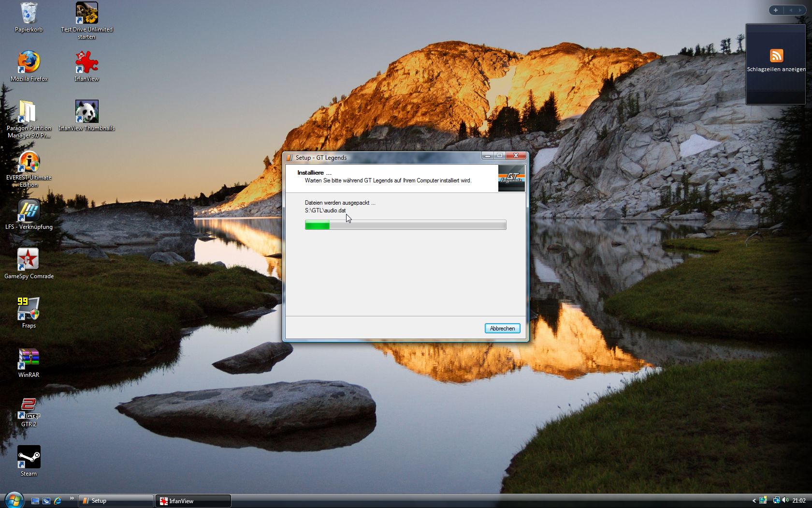Close the Setup - GT Legends window
The width and height of the screenshot is (812, 508).
(x=516, y=156)
